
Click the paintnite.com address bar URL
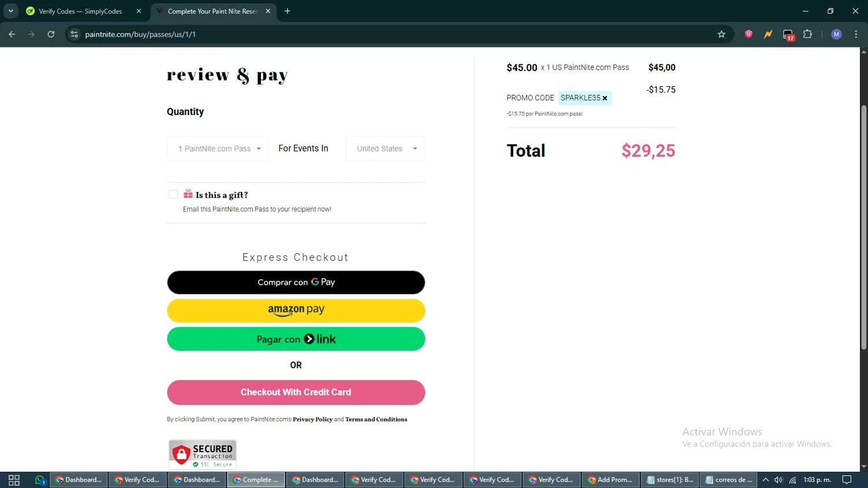pyautogui.click(x=141, y=34)
